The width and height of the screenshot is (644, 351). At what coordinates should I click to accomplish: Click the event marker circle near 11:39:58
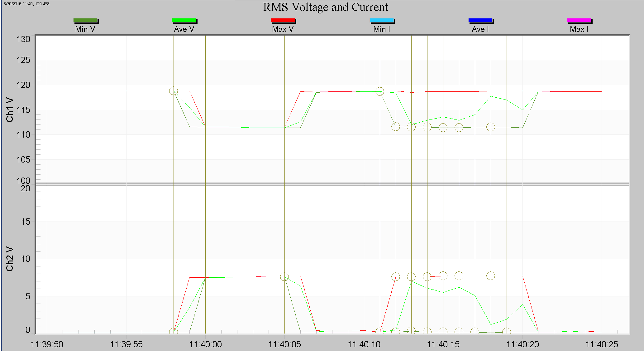174,90
